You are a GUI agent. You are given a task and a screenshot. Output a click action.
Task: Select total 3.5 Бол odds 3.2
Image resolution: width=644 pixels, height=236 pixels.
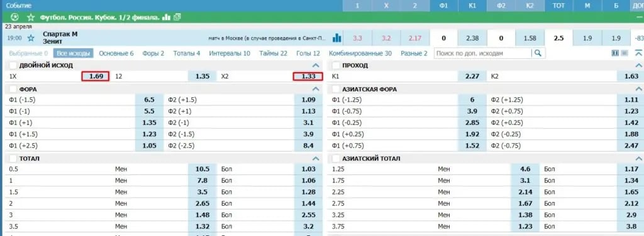(308, 226)
